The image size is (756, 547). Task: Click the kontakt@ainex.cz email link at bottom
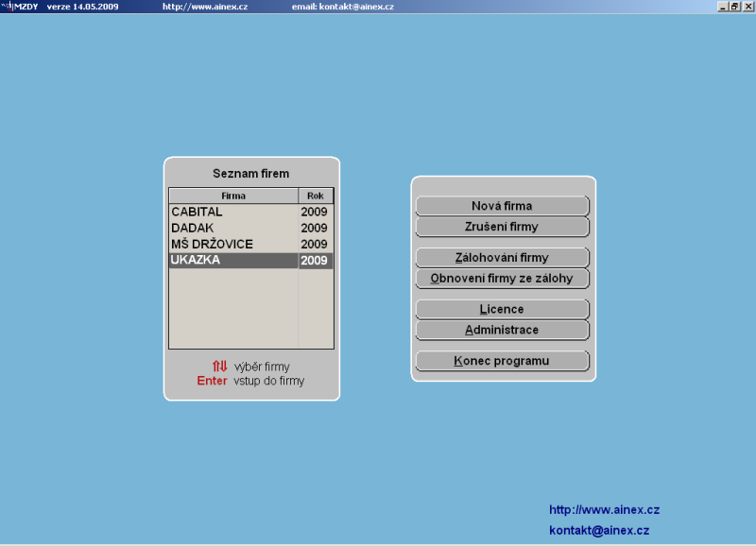[x=599, y=531]
